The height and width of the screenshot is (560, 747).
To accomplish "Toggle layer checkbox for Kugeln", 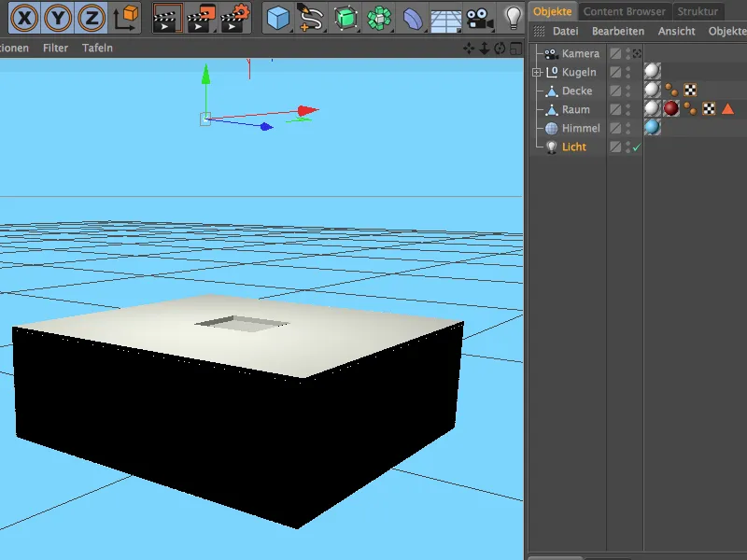I will tap(615, 72).
